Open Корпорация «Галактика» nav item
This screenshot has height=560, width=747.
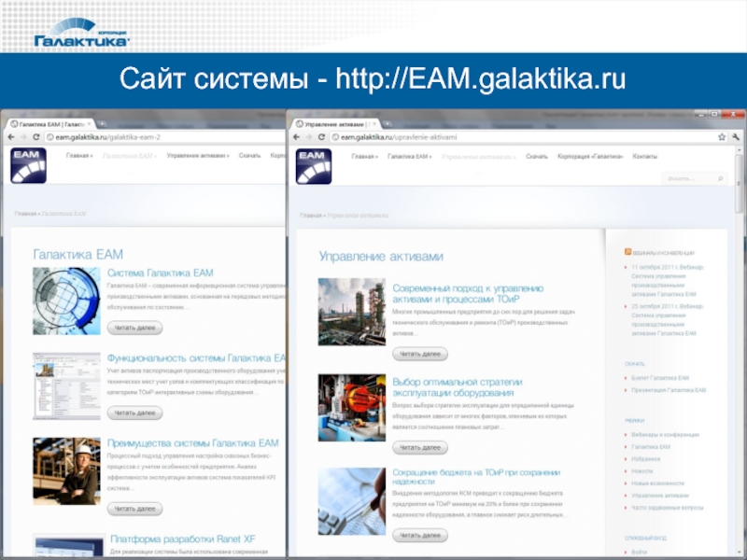[590, 156]
